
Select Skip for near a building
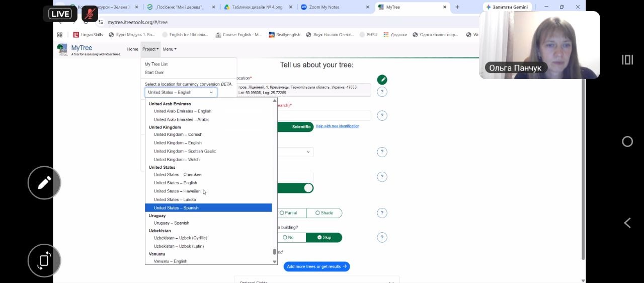tap(324, 237)
